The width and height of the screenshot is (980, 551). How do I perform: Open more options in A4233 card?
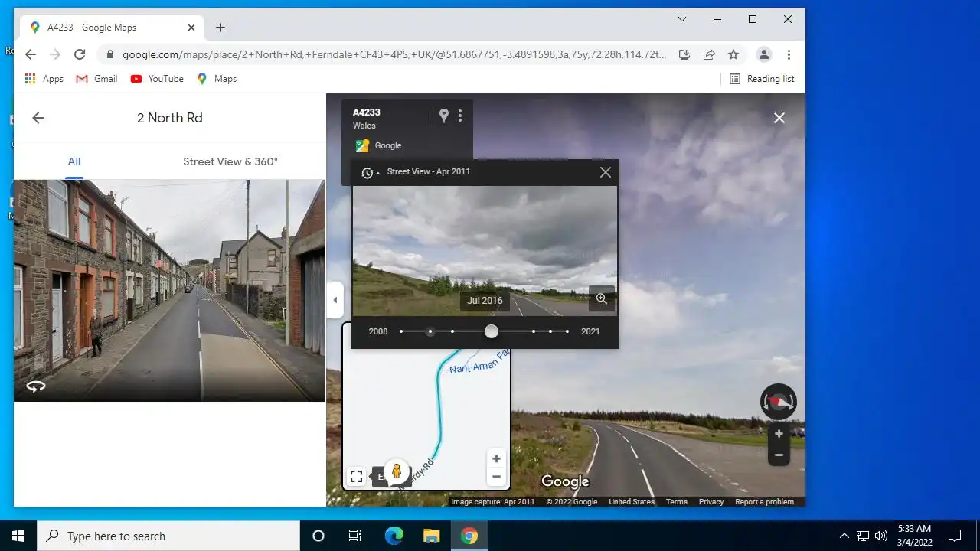coord(460,116)
